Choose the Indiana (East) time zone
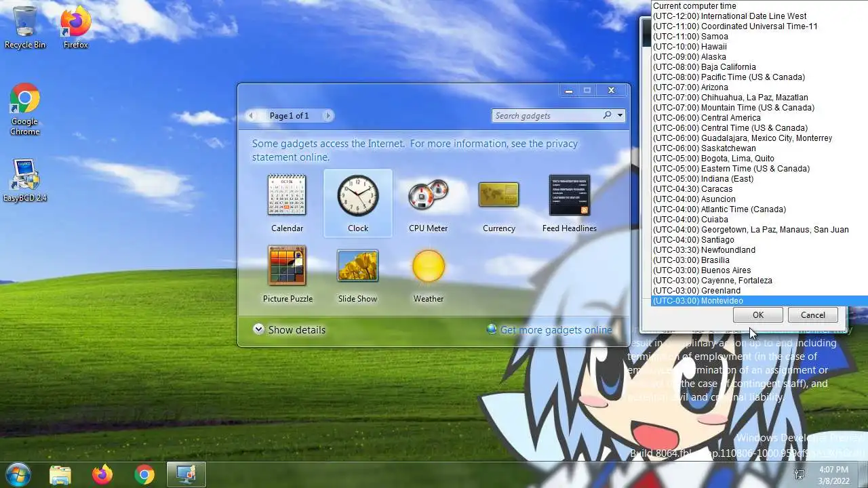The height and width of the screenshot is (488, 868). pos(759,179)
